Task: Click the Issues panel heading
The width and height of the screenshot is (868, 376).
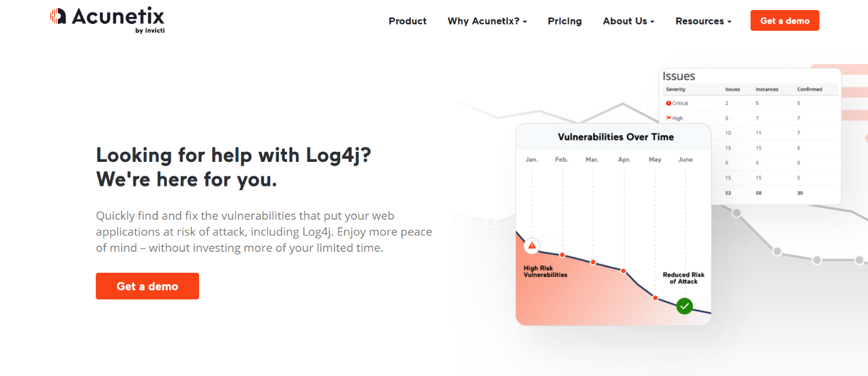Action: click(678, 76)
